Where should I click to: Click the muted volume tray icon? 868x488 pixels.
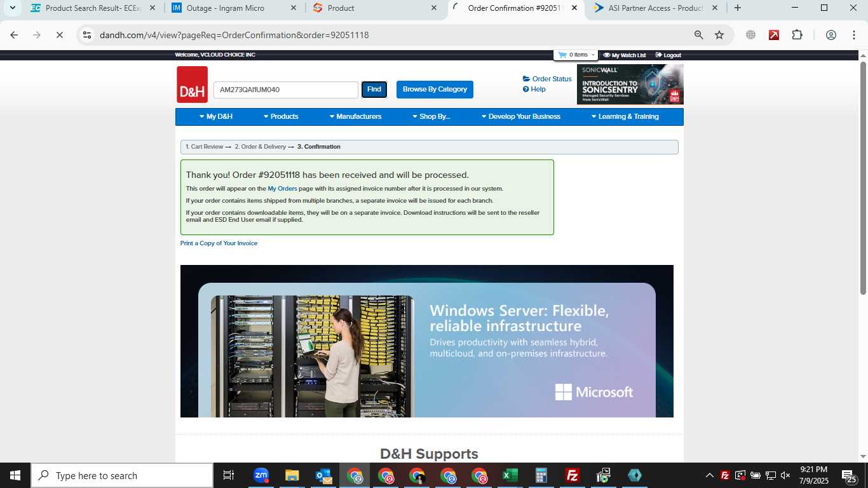pos(785,475)
